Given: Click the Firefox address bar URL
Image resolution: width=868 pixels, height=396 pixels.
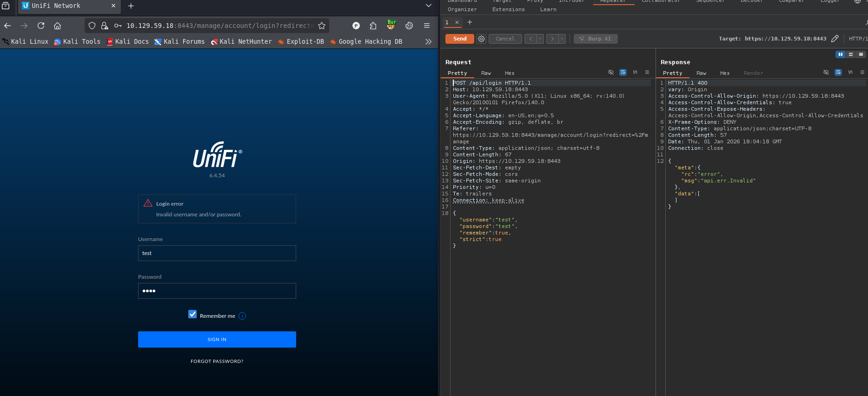Looking at the screenshot, I should point(219,26).
